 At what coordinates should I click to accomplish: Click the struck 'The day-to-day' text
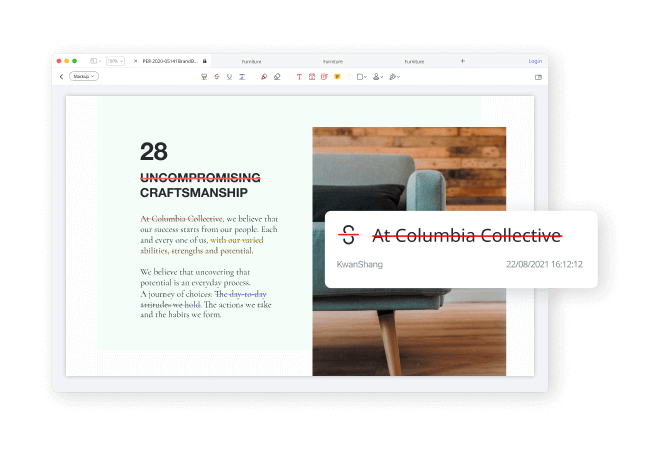241,294
